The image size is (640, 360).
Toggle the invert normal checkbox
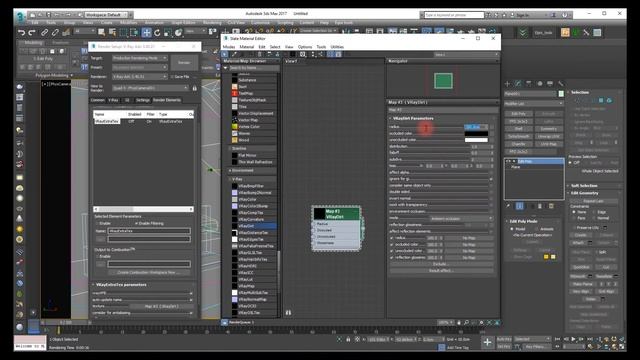pyautogui.click(x=491, y=198)
